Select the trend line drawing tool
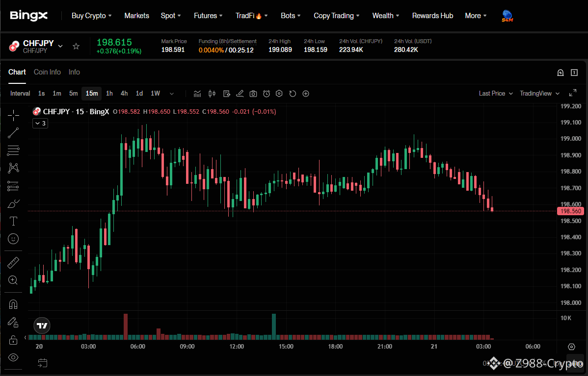Viewport: 588px width, 376px height. coord(14,133)
